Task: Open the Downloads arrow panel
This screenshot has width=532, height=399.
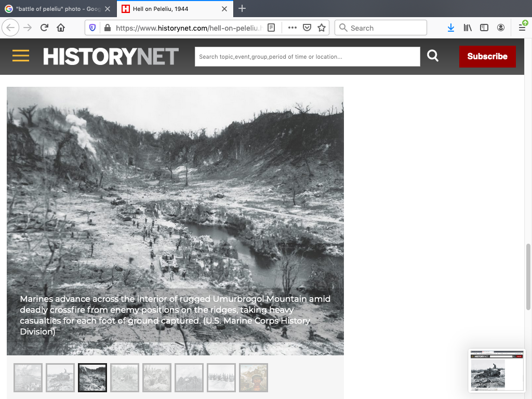Action: click(451, 28)
